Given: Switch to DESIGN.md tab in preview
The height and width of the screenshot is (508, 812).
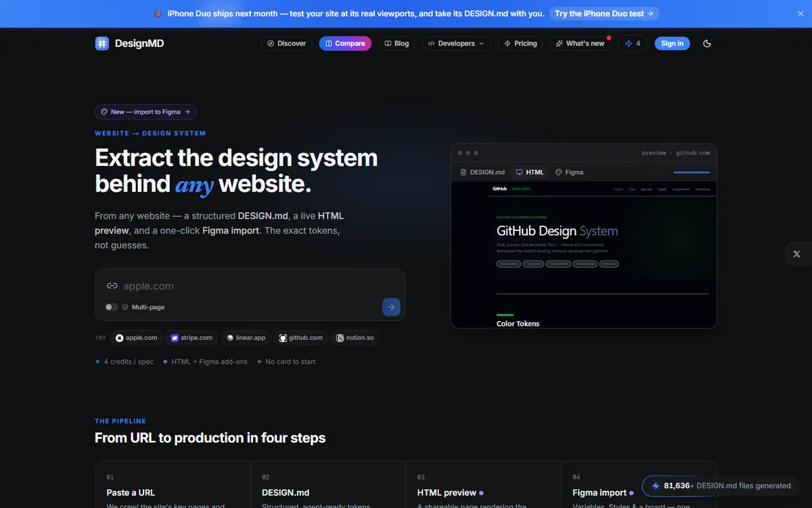Looking at the screenshot, I should point(482,172).
